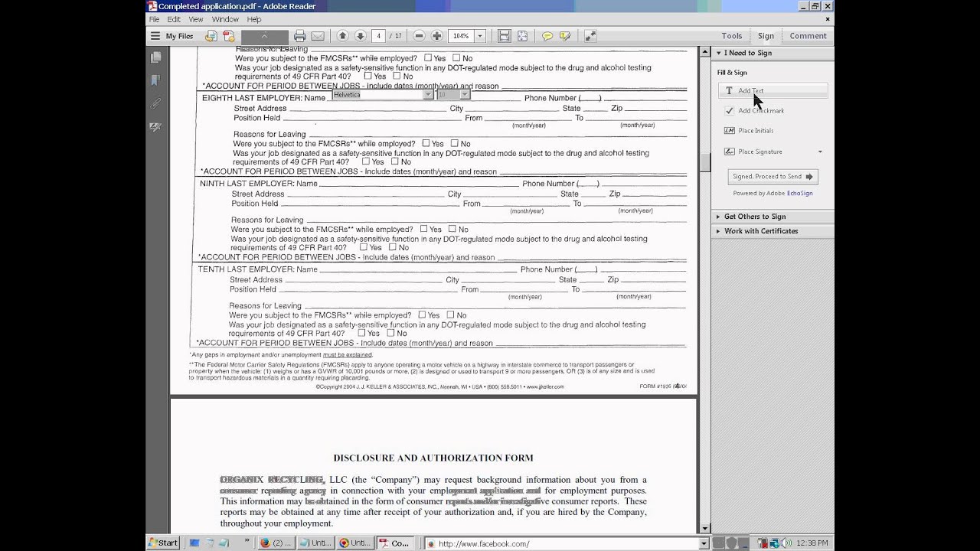Viewport: 980px width, 551px height.
Task: Open the EchoSign link
Action: click(799, 194)
